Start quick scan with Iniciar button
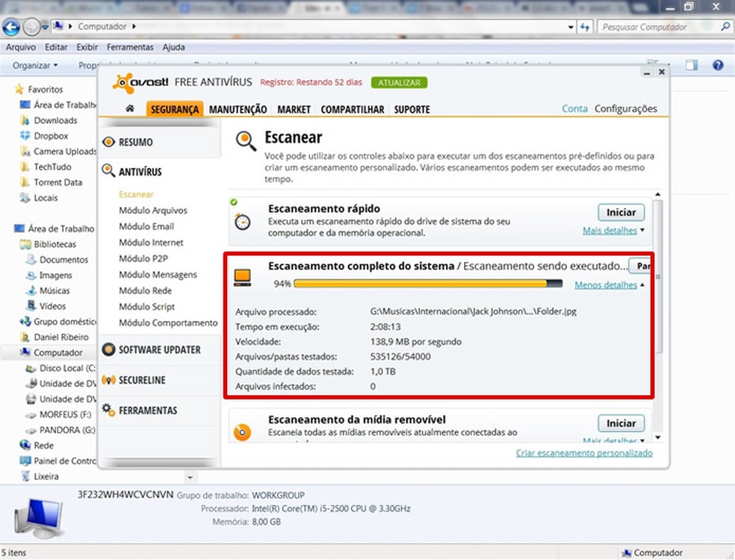Screen dimensions: 735x560 click(x=621, y=212)
